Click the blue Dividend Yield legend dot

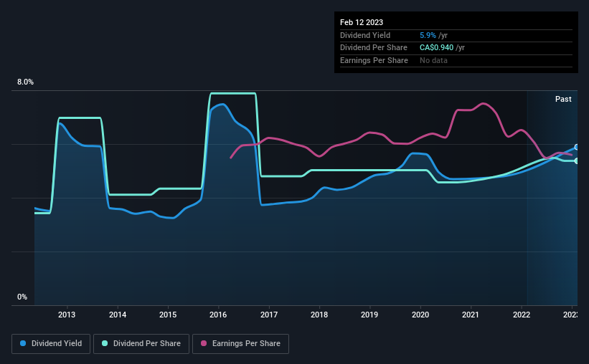coord(23,343)
